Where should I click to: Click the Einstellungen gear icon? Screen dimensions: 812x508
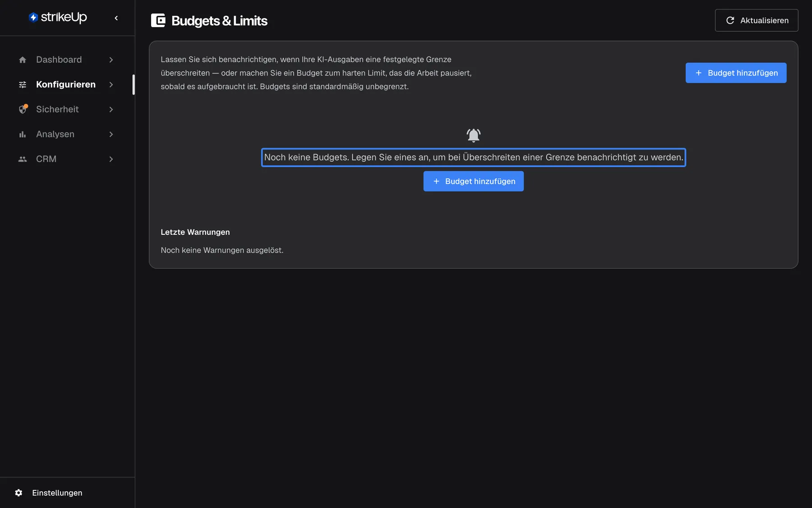tap(18, 493)
